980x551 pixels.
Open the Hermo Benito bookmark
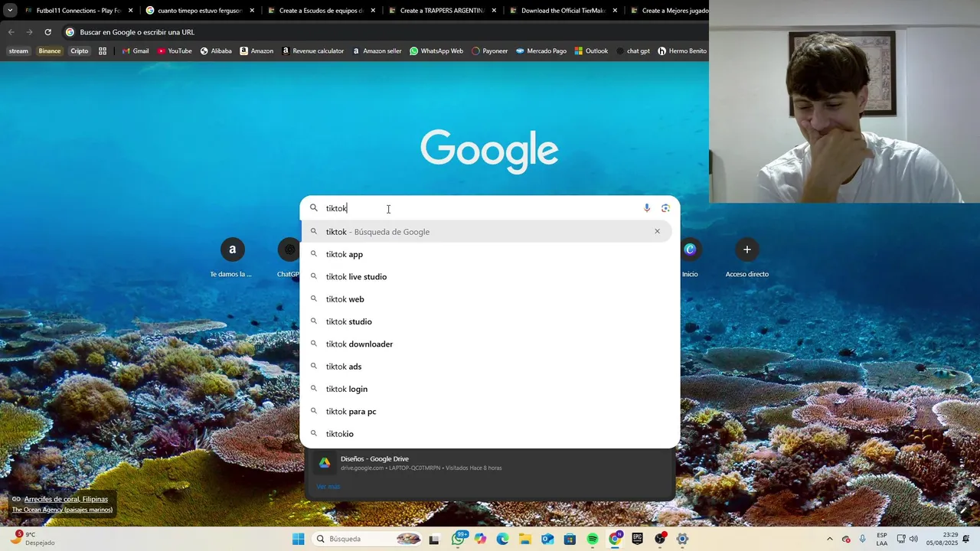(682, 51)
